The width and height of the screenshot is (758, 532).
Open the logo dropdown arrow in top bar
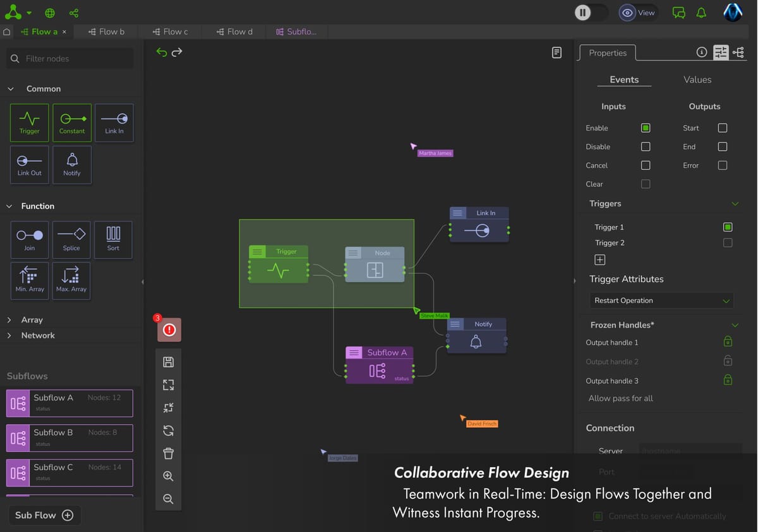pyautogui.click(x=29, y=13)
